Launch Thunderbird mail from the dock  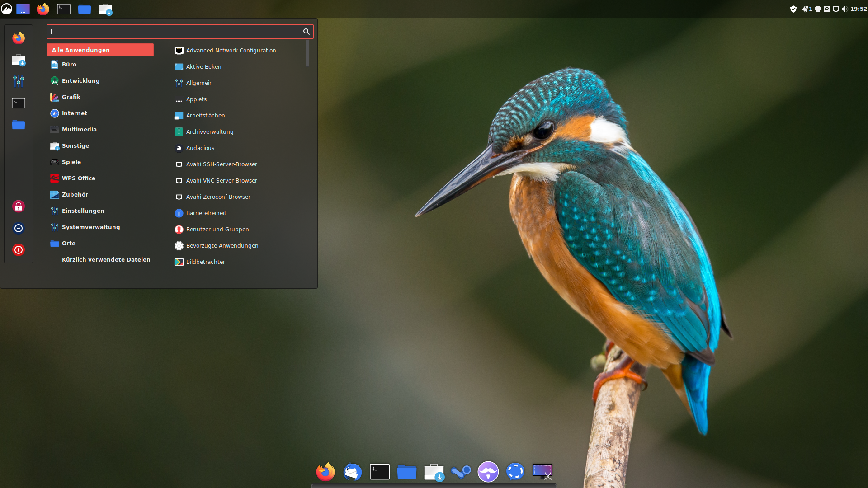click(352, 472)
